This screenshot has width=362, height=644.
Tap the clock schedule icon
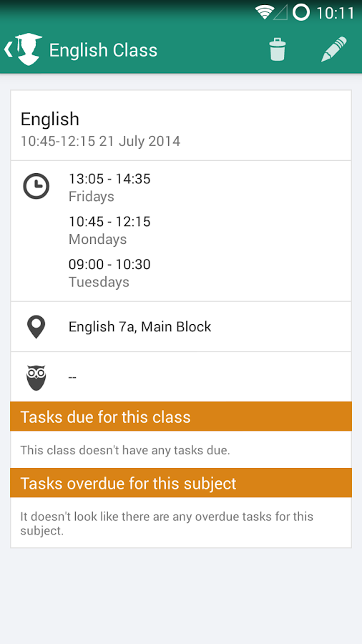click(x=36, y=187)
